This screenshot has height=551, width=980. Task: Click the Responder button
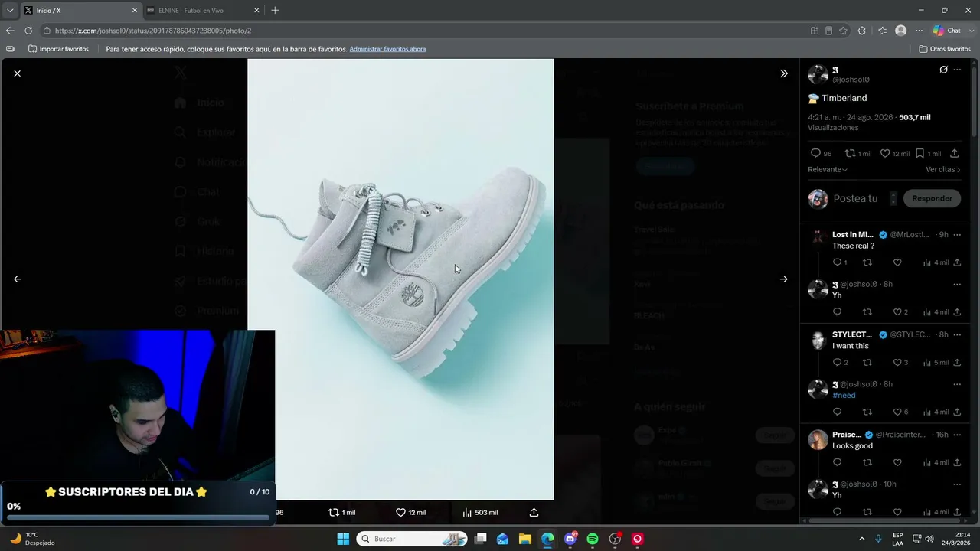coord(932,198)
